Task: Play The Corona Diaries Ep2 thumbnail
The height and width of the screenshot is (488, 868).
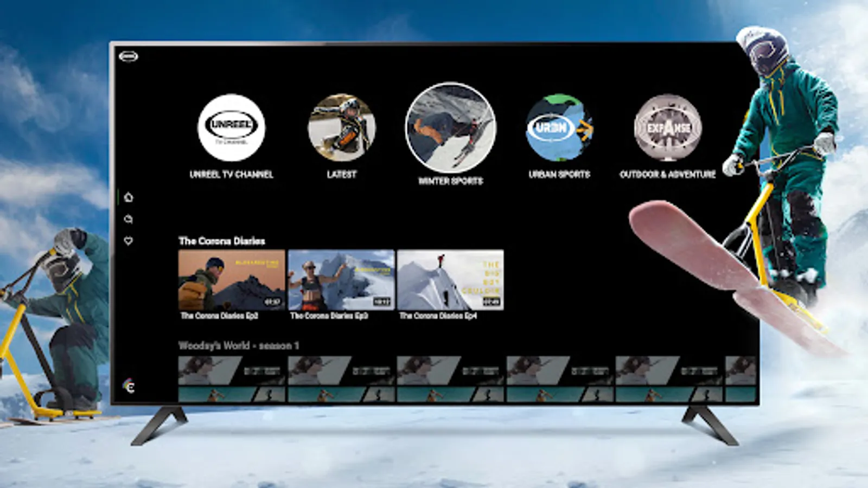Action: click(x=232, y=280)
